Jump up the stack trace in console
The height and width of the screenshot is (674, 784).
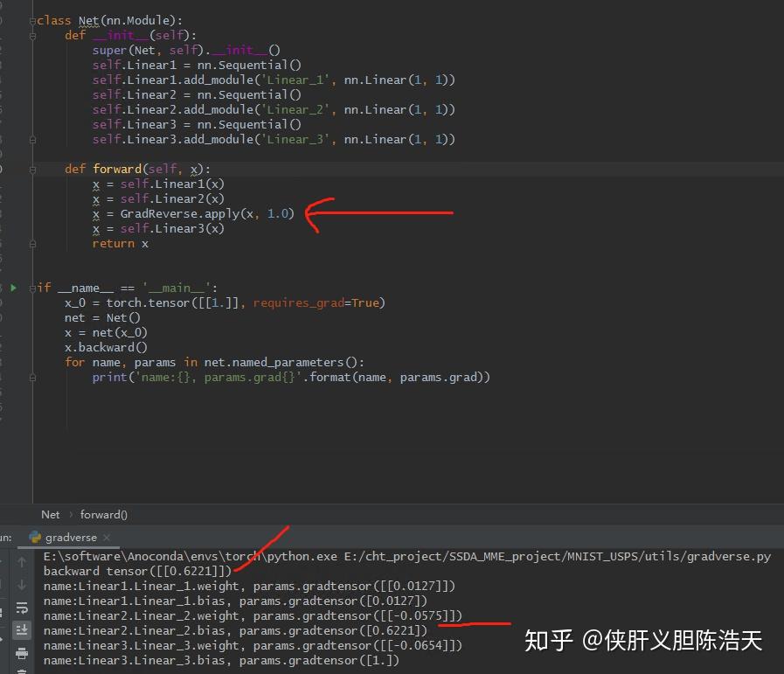coord(22,562)
